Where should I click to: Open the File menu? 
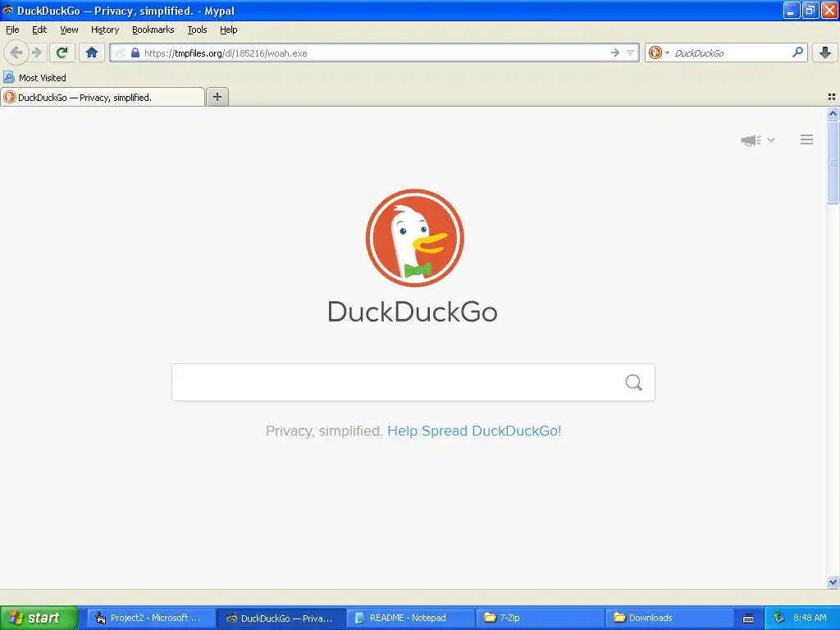[12, 30]
